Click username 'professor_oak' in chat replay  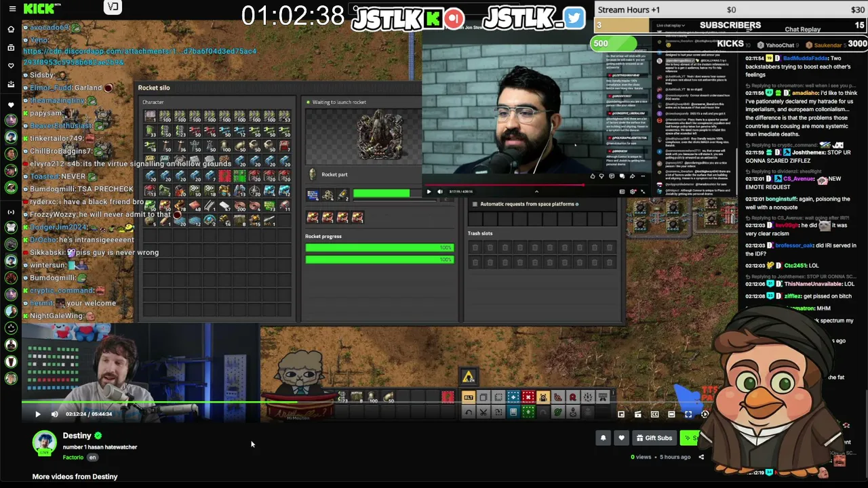793,244
